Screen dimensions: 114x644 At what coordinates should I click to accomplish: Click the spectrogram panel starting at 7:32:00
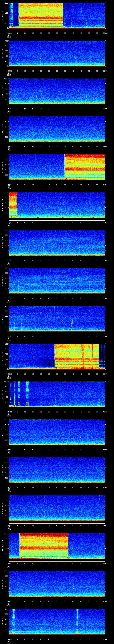57,129
